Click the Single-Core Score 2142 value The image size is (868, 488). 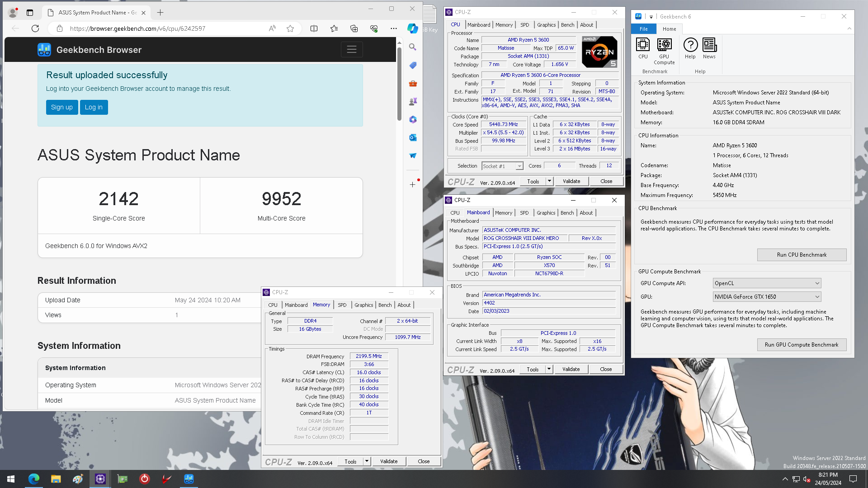pos(118,199)
